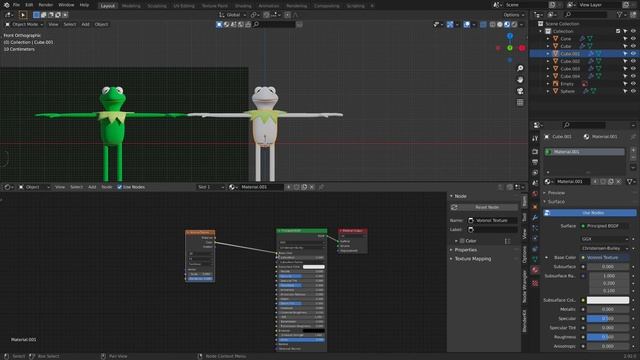Image resolution: width=640 pixels, height=360 pixels.
Task: Open the Christensen-Burley subsurface dropdown
Action: pos(604,248)
